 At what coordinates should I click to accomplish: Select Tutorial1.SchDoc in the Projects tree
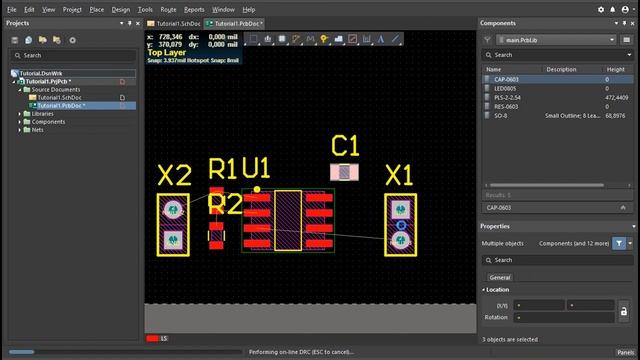click(59, 98)
